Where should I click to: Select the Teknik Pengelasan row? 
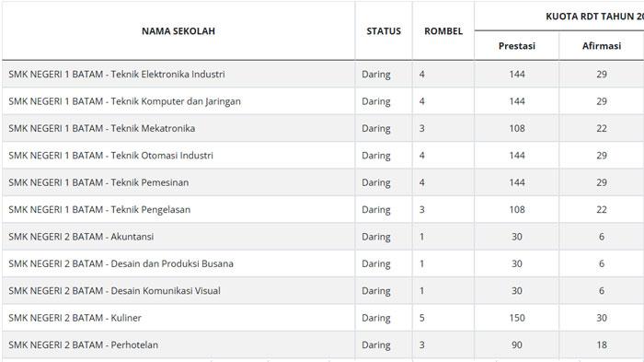[x=323, y=209]
